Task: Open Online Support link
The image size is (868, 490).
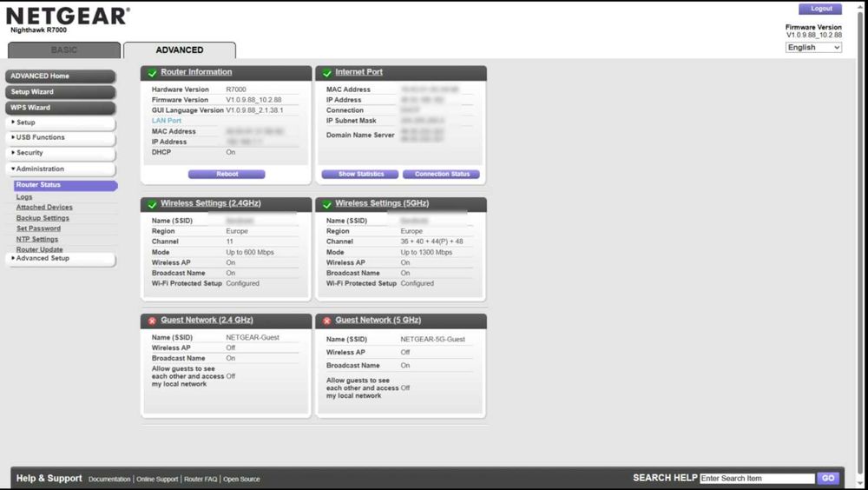Action: 157,479
